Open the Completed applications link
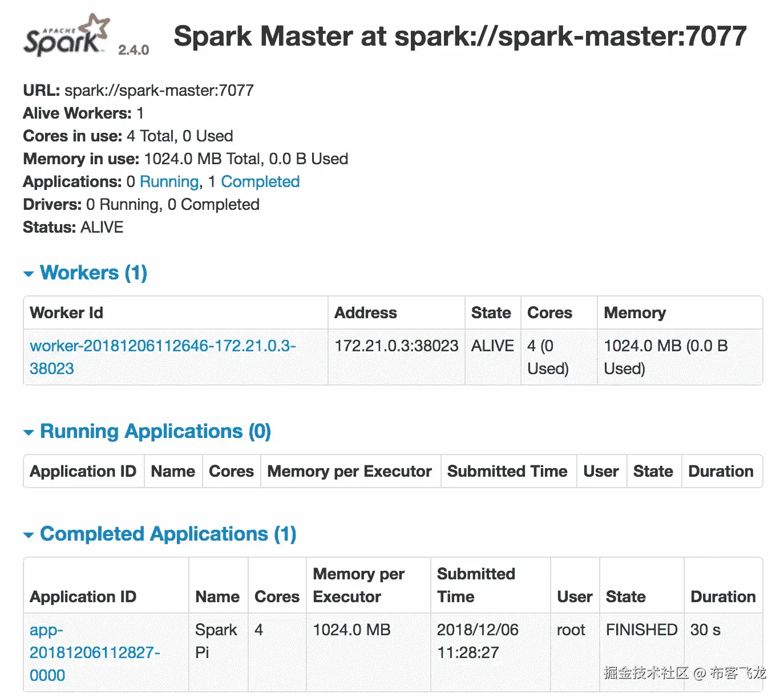Screen dimensions: 784x698 point(260,182)
